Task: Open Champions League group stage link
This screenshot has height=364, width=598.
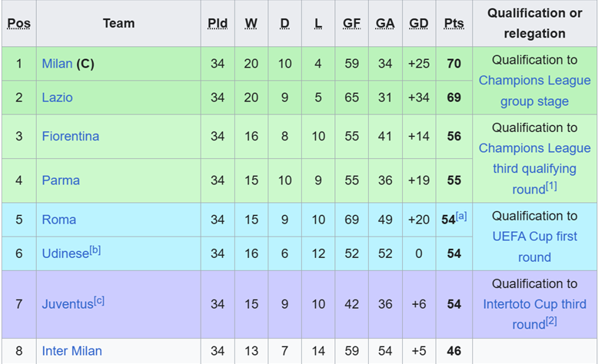Action: (x=534, y=91)
